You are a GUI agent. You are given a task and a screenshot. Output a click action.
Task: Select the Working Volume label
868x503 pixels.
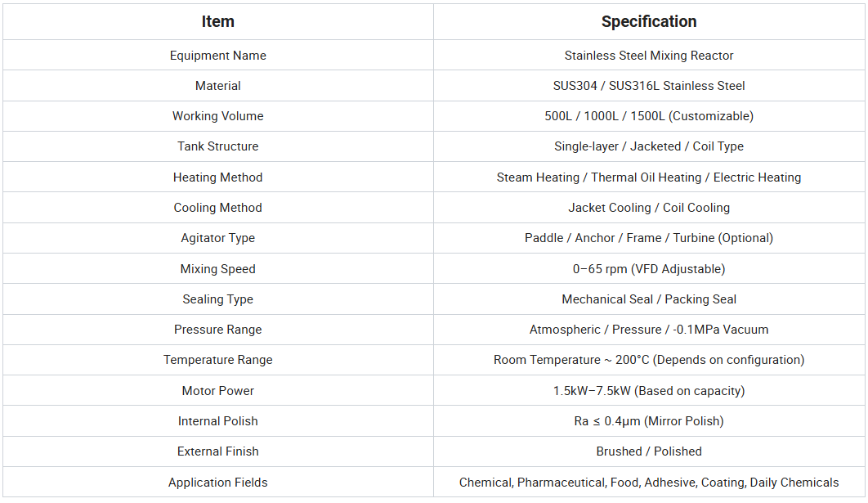tap(217, 116)
